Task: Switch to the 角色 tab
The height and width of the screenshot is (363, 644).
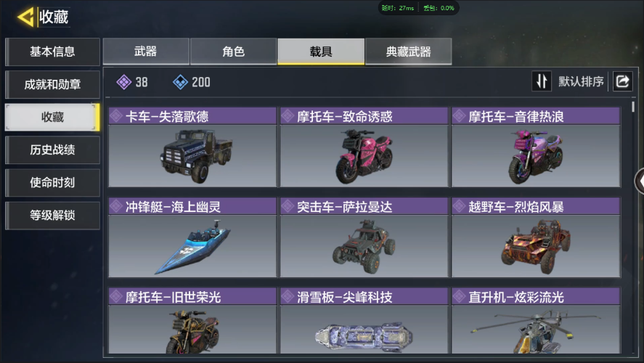Action: pos(233,52)
